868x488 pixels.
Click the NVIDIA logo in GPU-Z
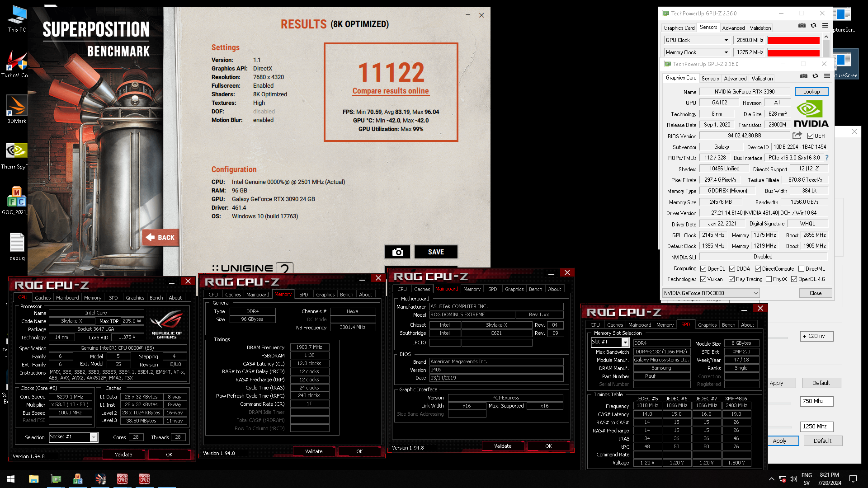click(x=811, y=114)
